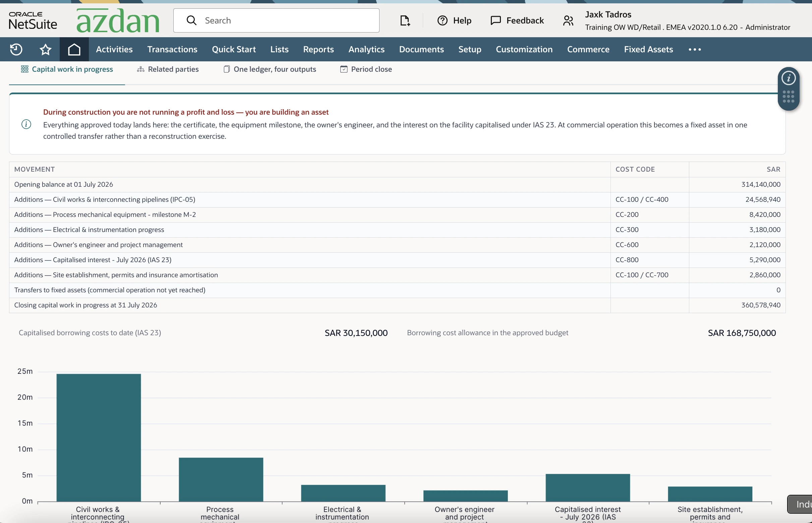The image size is (812, 523).
Task: Click the Capital work in progress tab icon
Action: (x=24, y=69)
